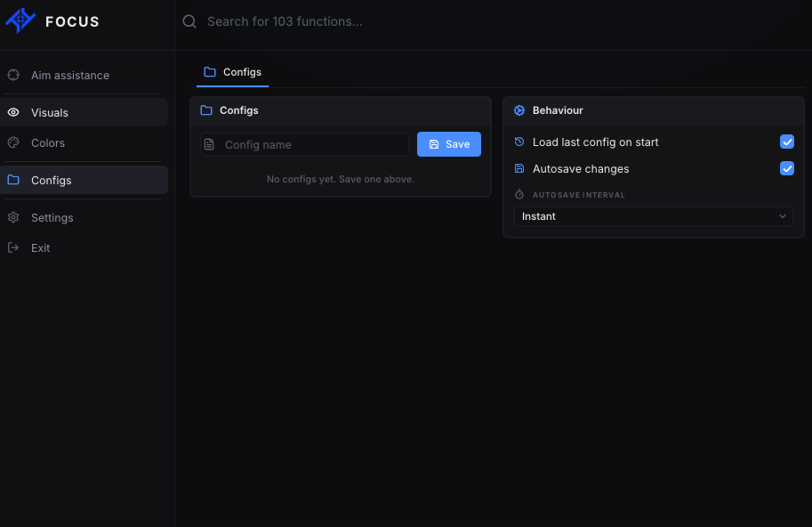Click the Visuals eye icon

point(13,112)
